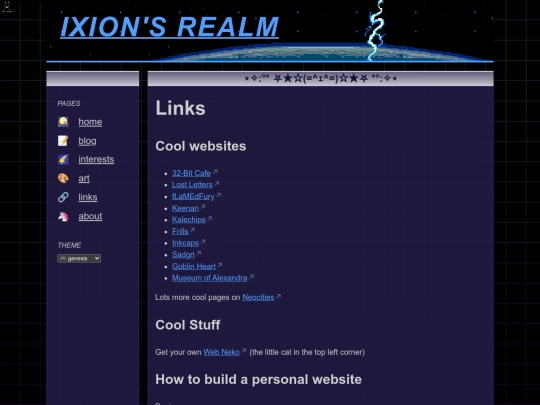The height and width of the screenshot is (405, 540).
Task: Click the THEME sidebar label
Action: 69,245
